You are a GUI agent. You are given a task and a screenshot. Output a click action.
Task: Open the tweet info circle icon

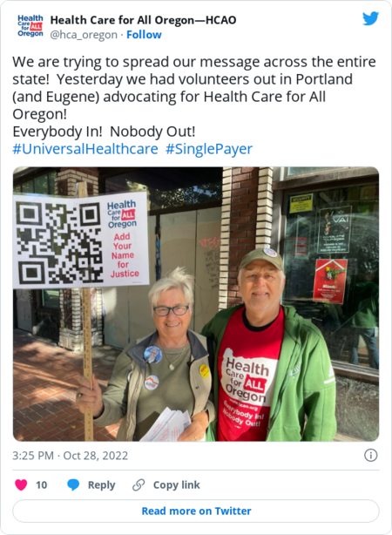point(371,455)
